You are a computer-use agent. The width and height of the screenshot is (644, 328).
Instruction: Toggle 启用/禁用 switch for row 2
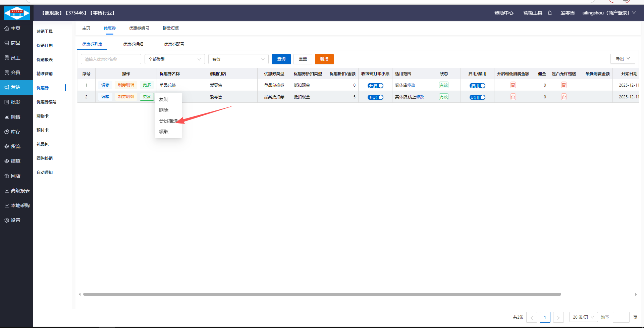[x=477, y=97]
